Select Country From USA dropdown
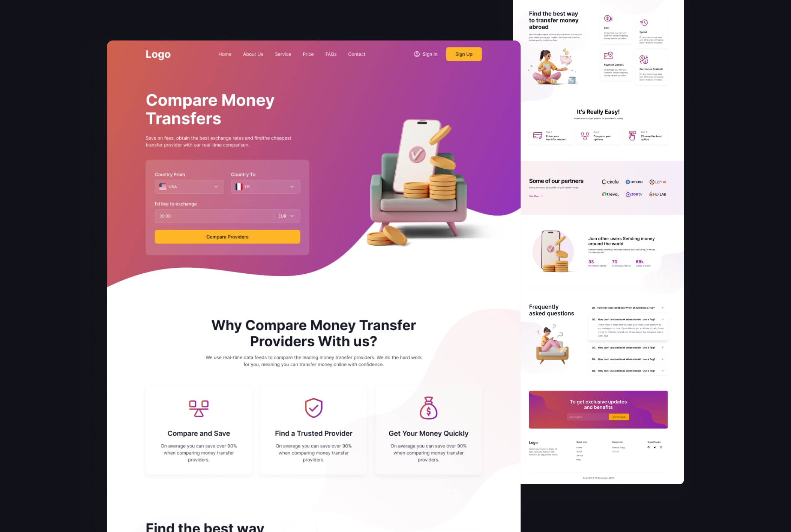 coord(188,186)
